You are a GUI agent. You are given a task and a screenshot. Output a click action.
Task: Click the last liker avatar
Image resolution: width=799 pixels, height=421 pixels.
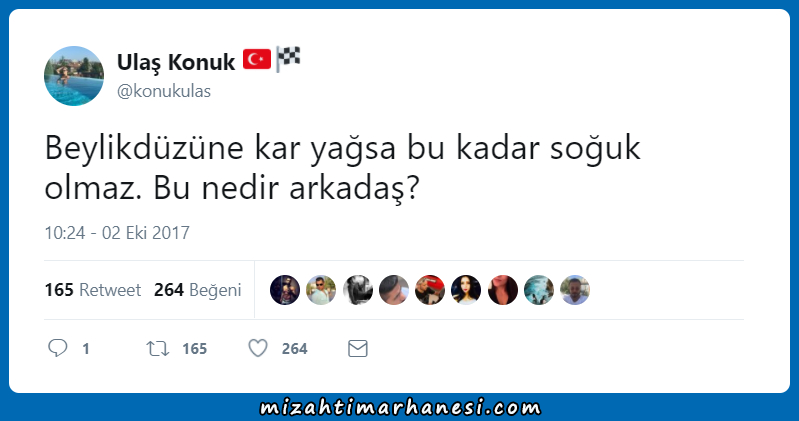pos(575,290)
